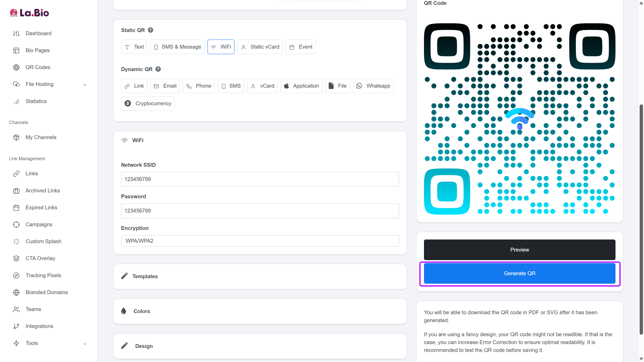The width and height of the screenshot is (644, 362).
Task: Open the Static QR help icon
Action: click(x=151, y=30)
